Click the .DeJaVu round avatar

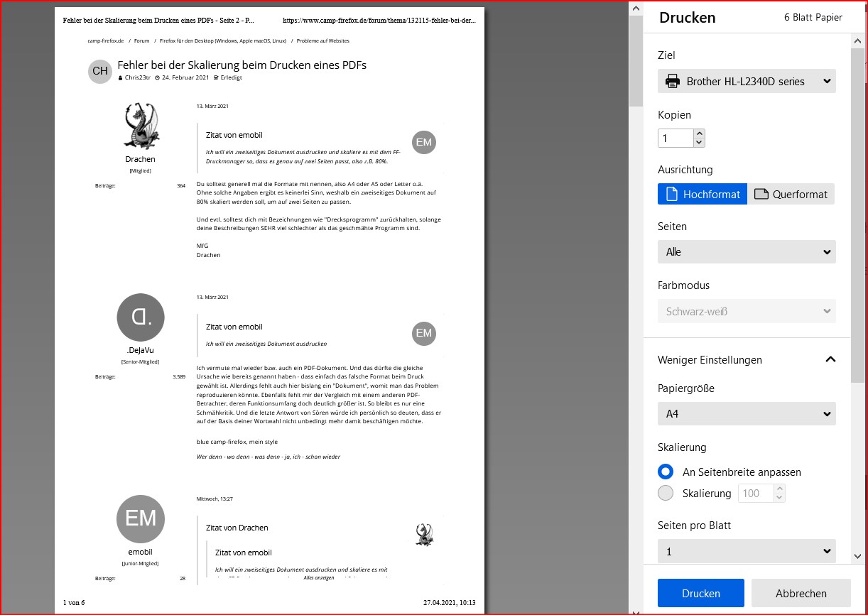141,317
